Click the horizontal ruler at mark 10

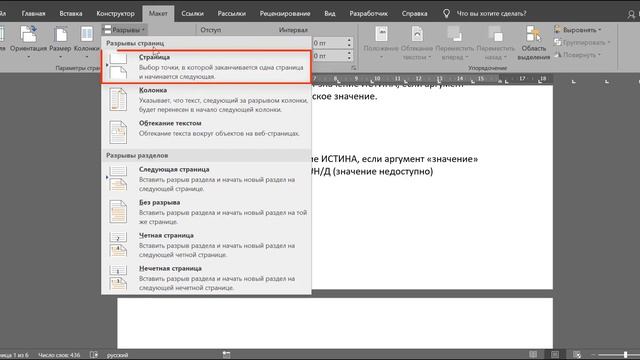[x=377, y=78]
